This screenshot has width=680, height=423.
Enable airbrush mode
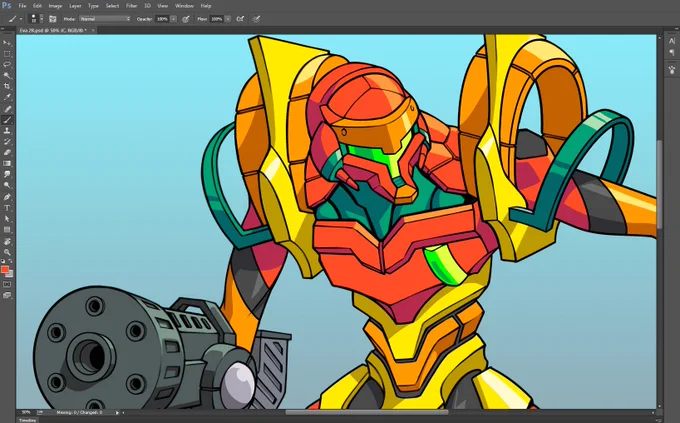point(240,19)
